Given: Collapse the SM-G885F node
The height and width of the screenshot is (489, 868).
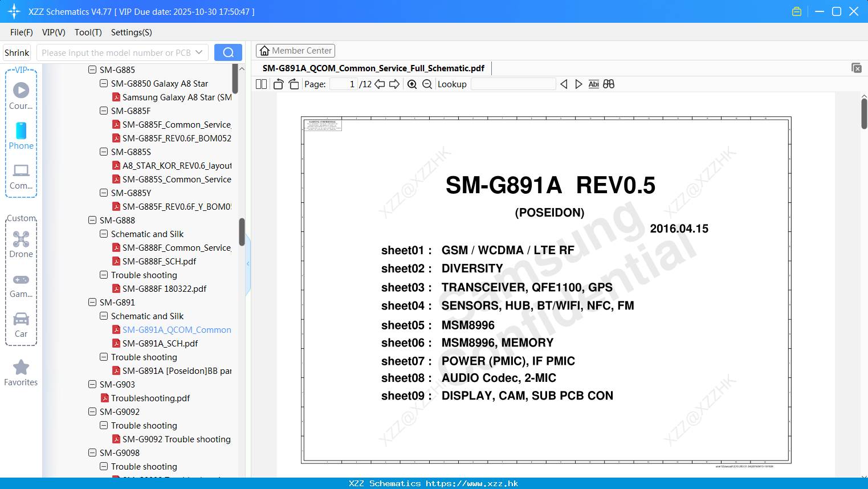Looking at the screenshot, I should pos(104,111).
